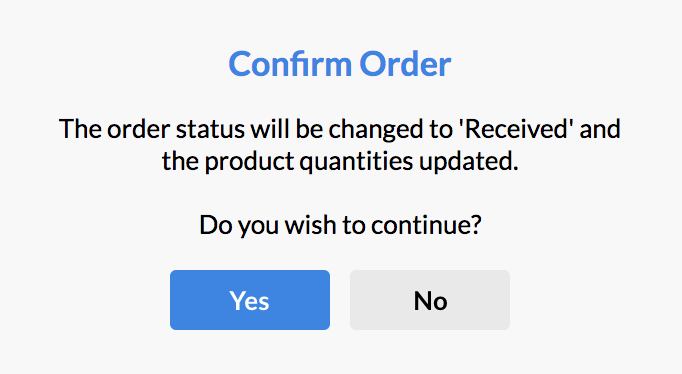Click the gray No button

pos(430,300)
